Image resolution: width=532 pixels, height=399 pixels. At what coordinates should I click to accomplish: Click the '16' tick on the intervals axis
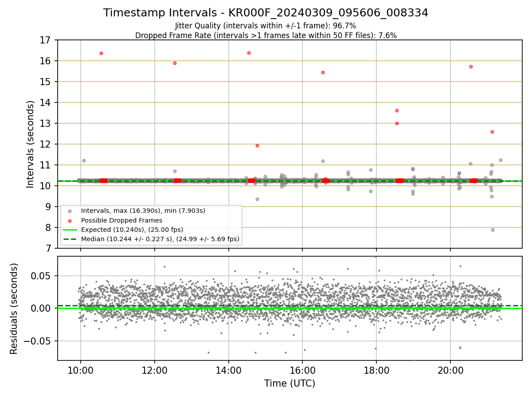click(46, 61)
